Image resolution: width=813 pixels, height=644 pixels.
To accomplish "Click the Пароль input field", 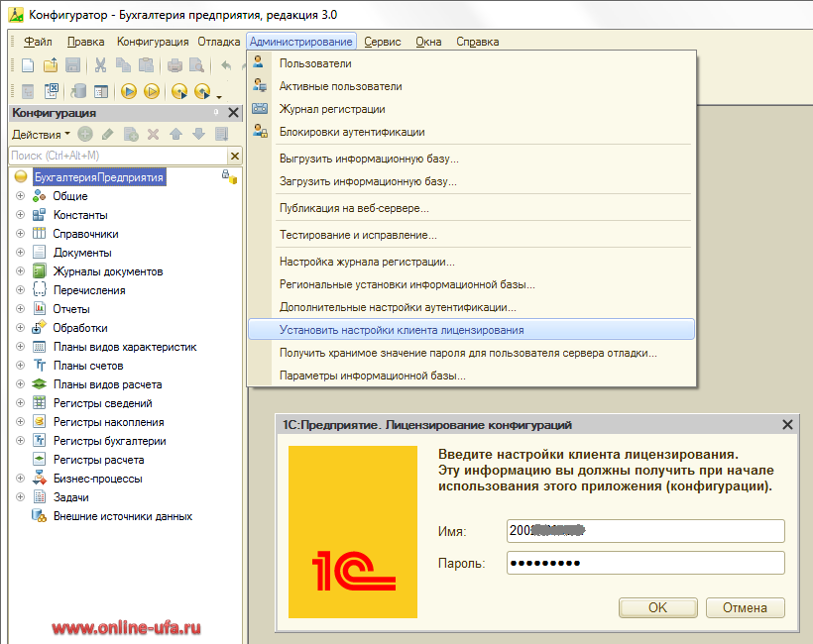I will point(645,563).
